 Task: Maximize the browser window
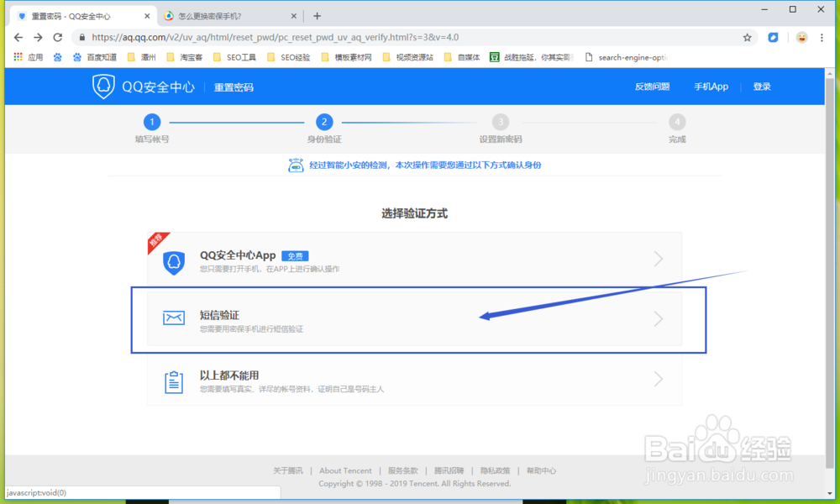[x=792, y=9]
